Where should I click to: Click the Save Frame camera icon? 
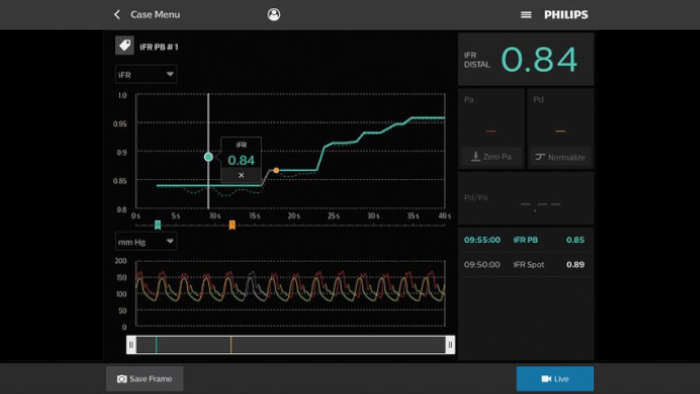point(122,379)
